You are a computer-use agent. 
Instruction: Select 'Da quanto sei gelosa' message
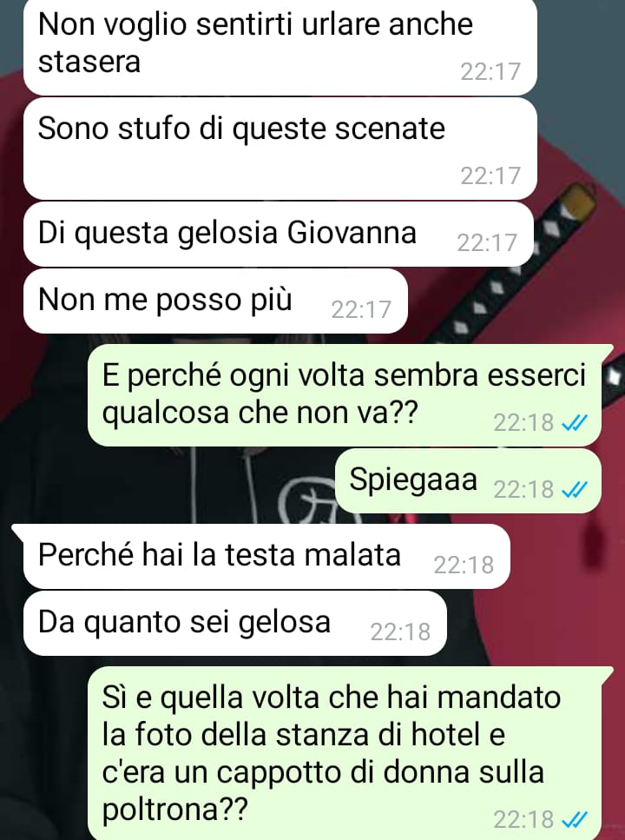coord(235,623)
